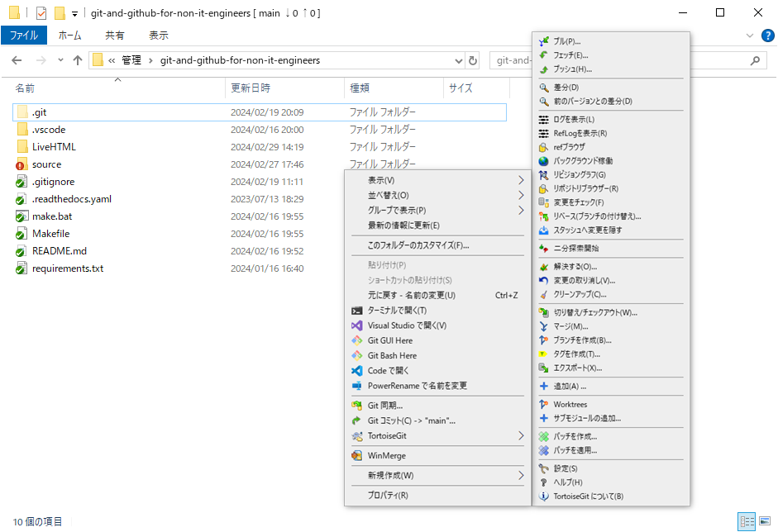Click the Push icon (プッシュ)
This screenshot has width=778, height=532.
click(544, 69)
